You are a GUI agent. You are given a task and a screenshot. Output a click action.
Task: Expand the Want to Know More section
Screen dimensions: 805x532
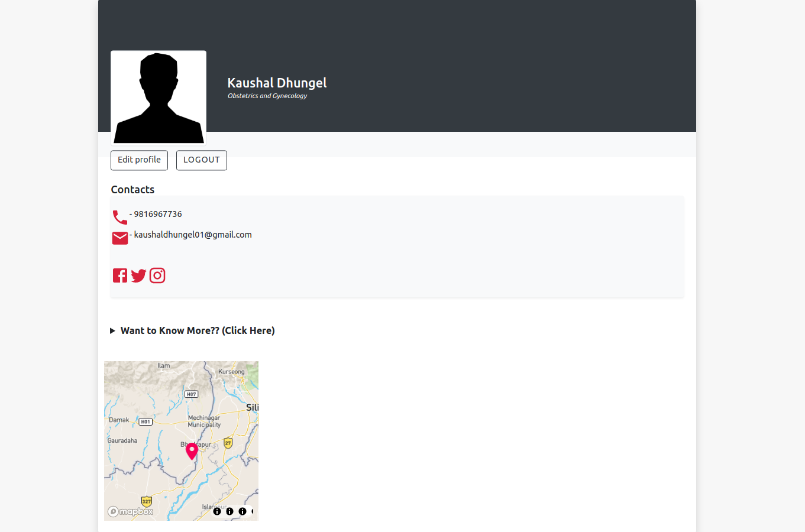click(x=192, y=330)
